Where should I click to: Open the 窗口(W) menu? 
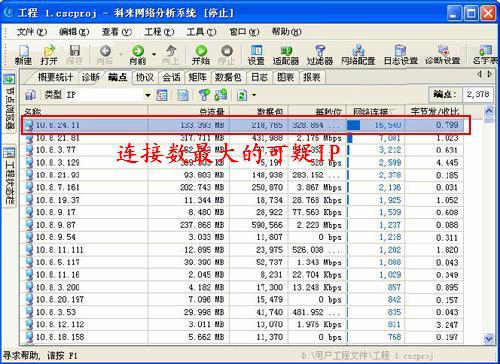(x=244, y=32)
